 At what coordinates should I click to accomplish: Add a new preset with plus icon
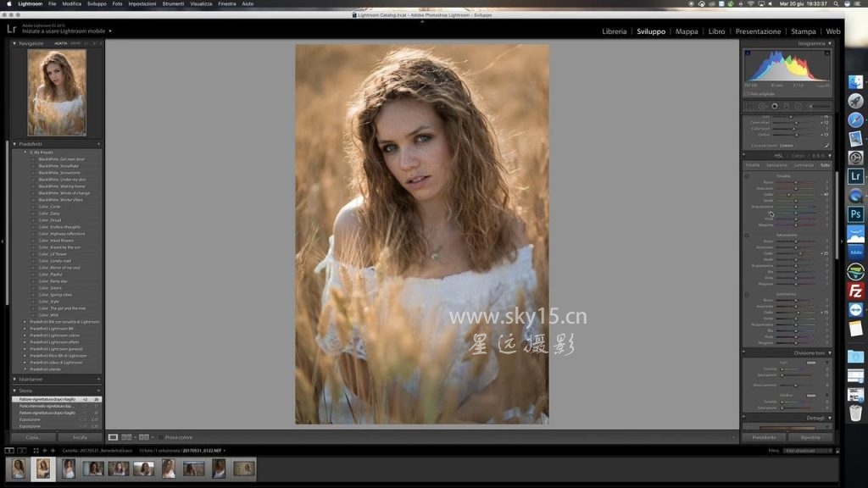[98, 144]
